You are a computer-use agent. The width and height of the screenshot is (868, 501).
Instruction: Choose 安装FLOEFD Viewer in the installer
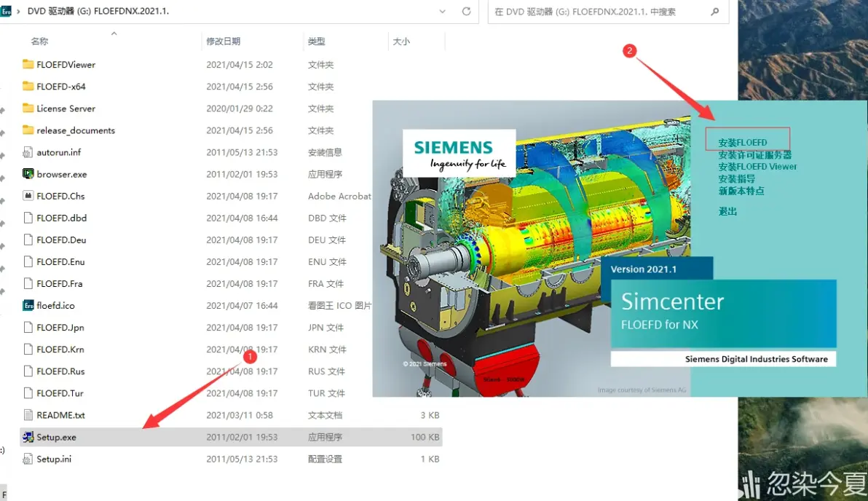tap(757, 167)
